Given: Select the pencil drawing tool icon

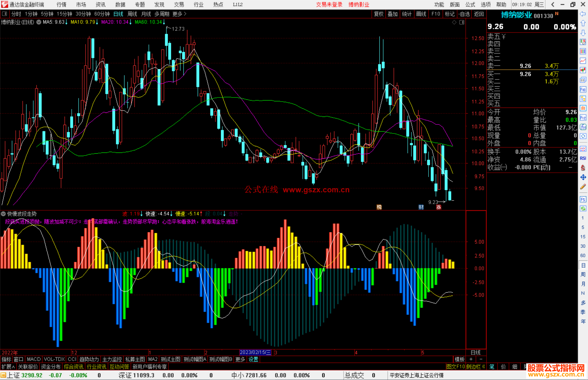Looking at the screenshot, I should [583, 187].
